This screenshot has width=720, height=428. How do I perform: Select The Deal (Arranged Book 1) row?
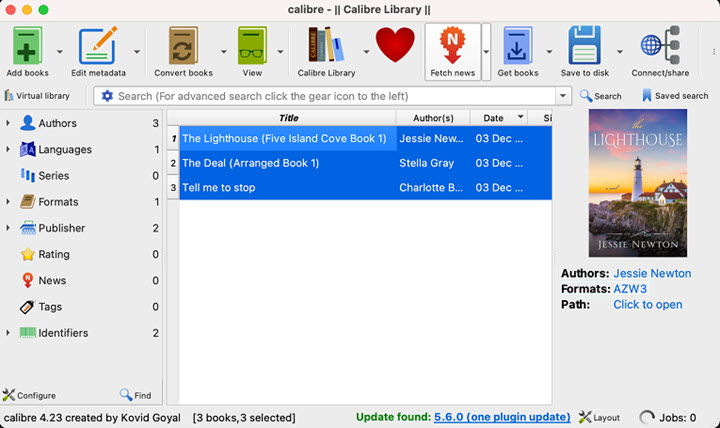pos(366,163)
